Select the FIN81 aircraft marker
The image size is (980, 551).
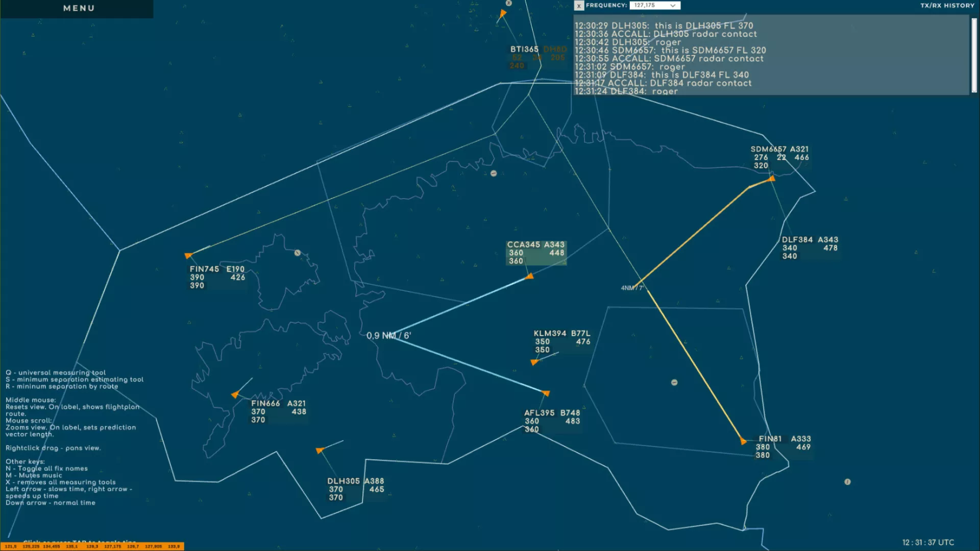pos(743,441)
